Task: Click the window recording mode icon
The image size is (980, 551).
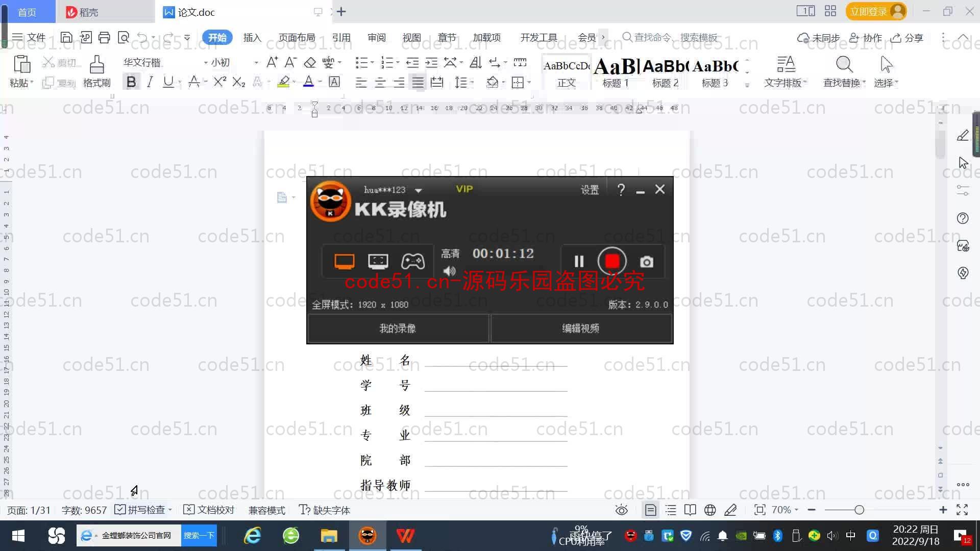Action: 378,261
